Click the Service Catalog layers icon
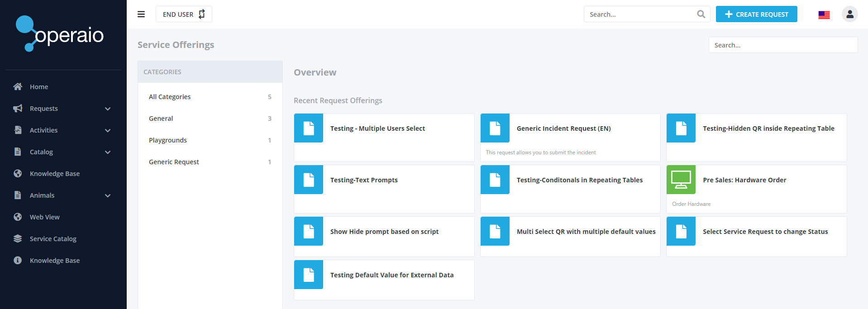 point(18,238)
